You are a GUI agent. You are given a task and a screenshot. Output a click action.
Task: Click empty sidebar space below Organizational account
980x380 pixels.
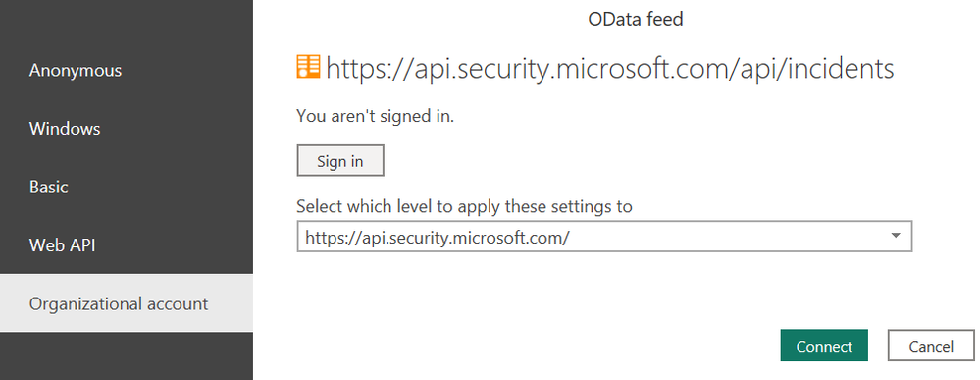[x=127, y=355]
